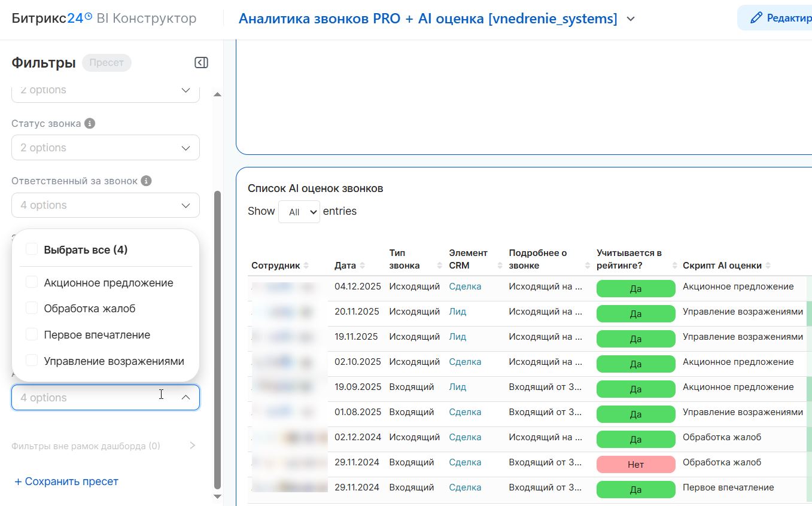This screenshot has height=506, width=812.
Task: Open Сделка link in 04.12.2025 row
Action: tap(465, 286)
